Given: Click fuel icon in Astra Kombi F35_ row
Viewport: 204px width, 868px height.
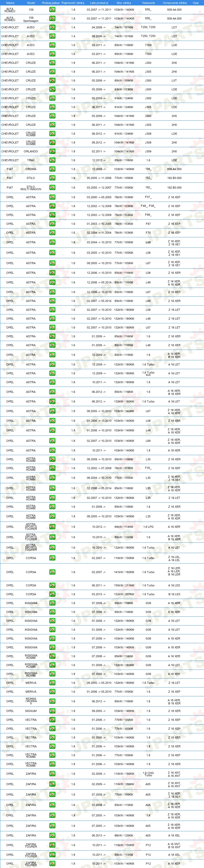Looking at the screenshot, I should (x=52, y=468).
